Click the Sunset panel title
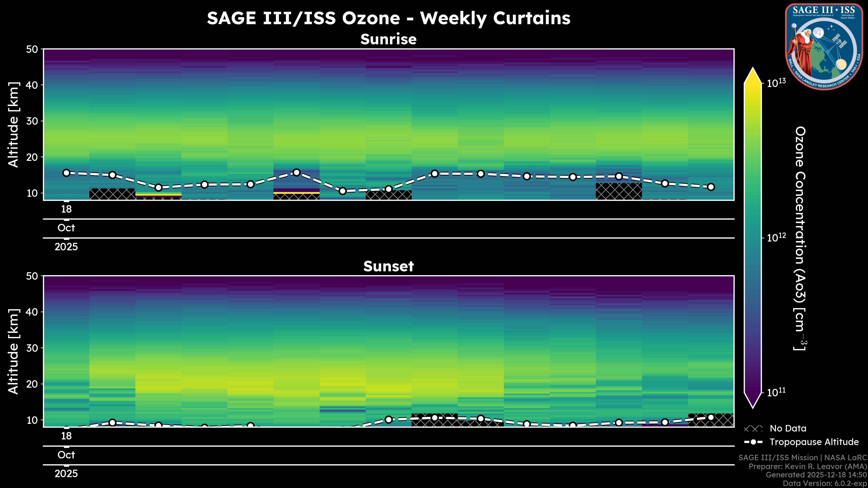Screen dimensions: 868x488 pyautogui.click(x=389, y=266)
